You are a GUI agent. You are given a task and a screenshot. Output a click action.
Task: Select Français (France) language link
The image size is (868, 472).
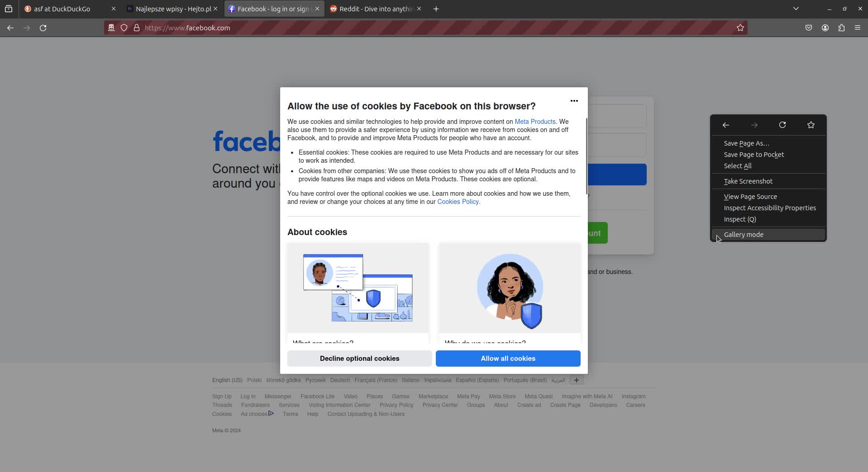pos(376,380)
